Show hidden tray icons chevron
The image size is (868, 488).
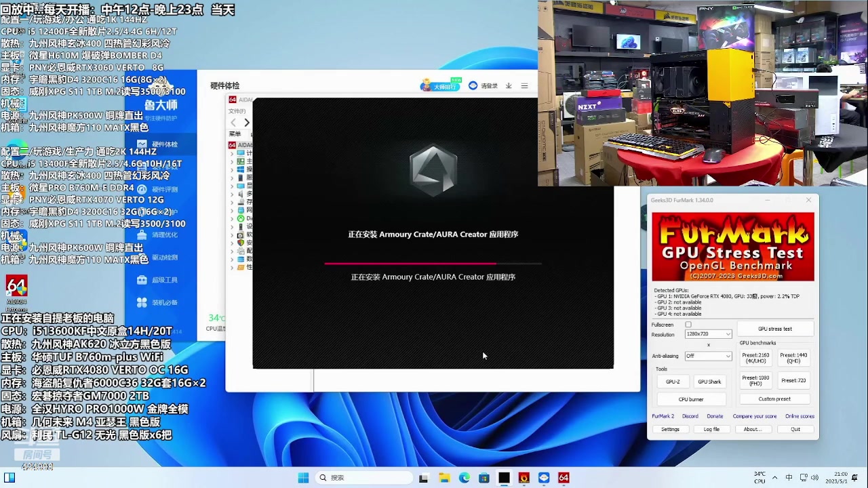pos(774,478)
